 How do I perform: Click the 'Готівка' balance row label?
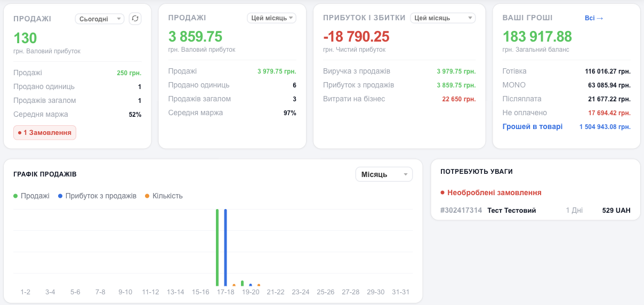(514, 71)
